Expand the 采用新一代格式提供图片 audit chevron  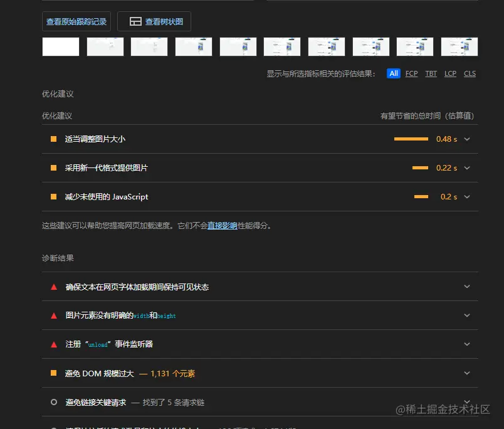pos(467,168)
